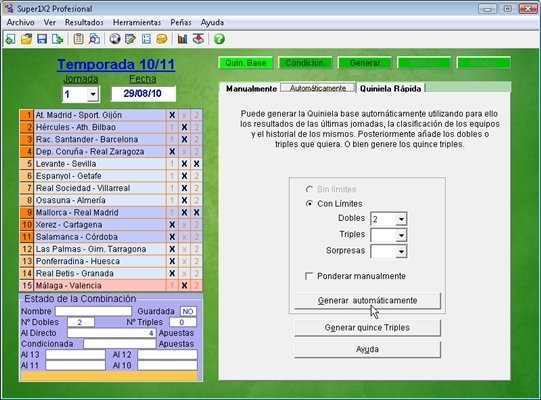
Task: Click the gold coins toolbar icon
Action: point(161,39)
